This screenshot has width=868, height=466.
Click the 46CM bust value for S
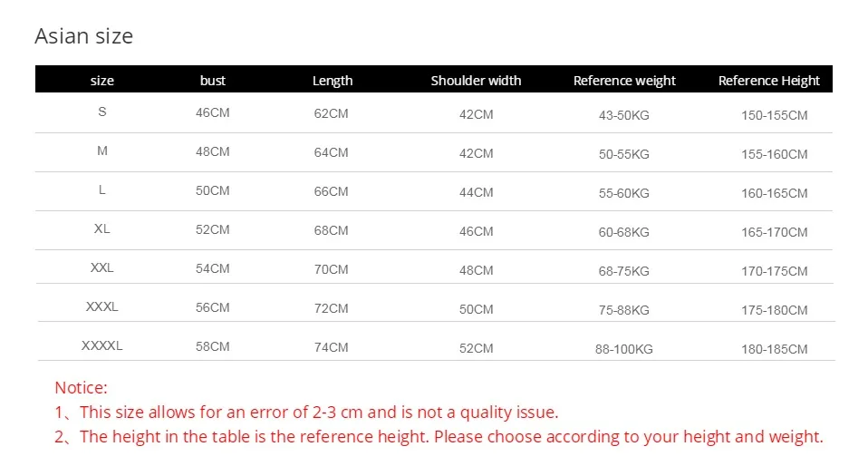click(x=213, y=112)
